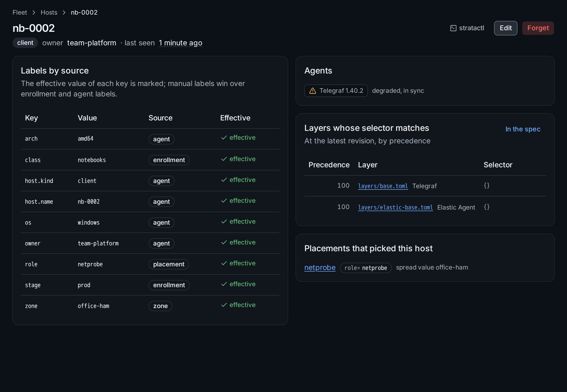The image size is (567, 392).
Task: Click the client kind badge
Action: (25, 43)
